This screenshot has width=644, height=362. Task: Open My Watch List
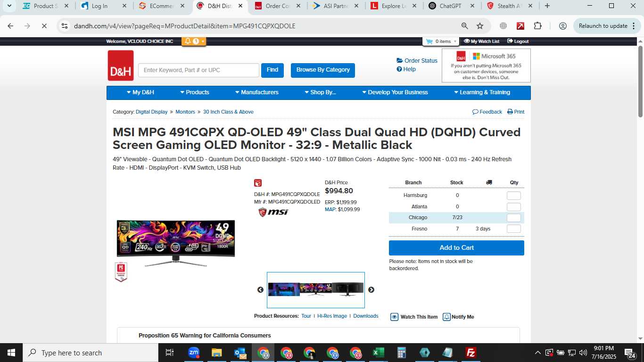tap(481, 41)
